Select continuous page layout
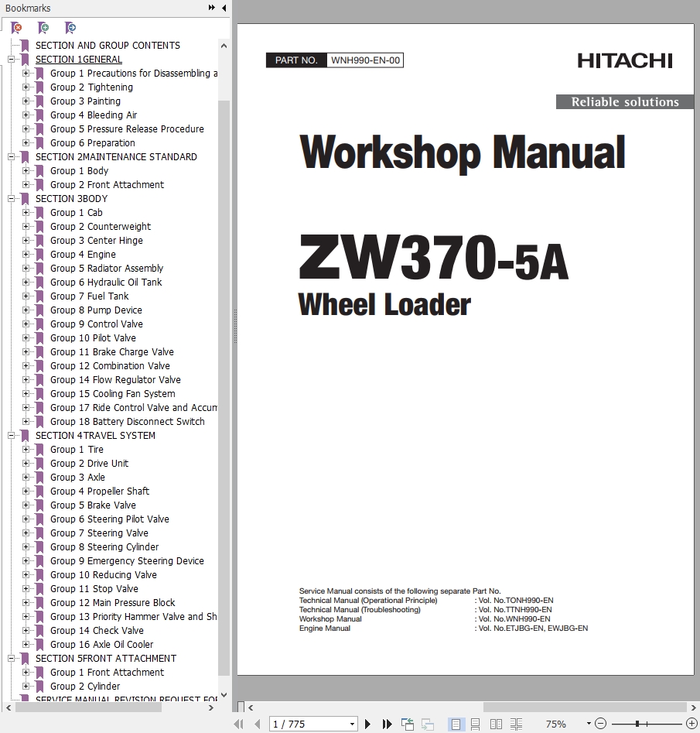Viewport: 700px width, 733px height. click(x=475, y=724)
